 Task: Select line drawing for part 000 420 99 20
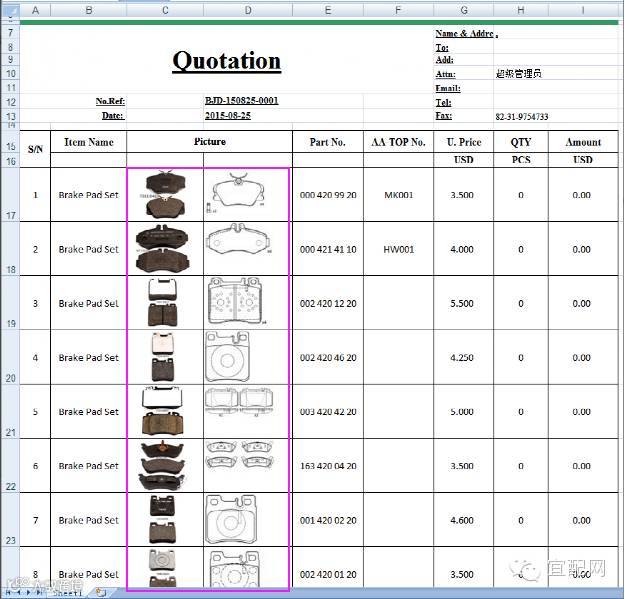click(236, 192)
